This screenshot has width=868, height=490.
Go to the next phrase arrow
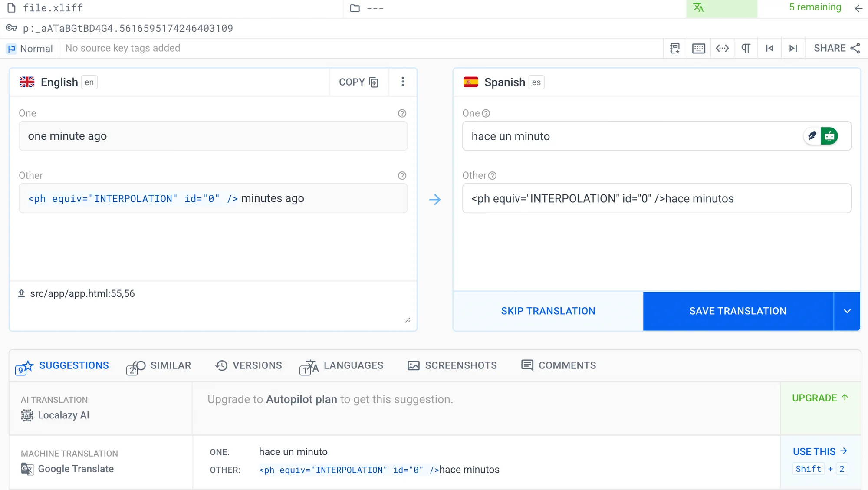[x=793, y=48]
